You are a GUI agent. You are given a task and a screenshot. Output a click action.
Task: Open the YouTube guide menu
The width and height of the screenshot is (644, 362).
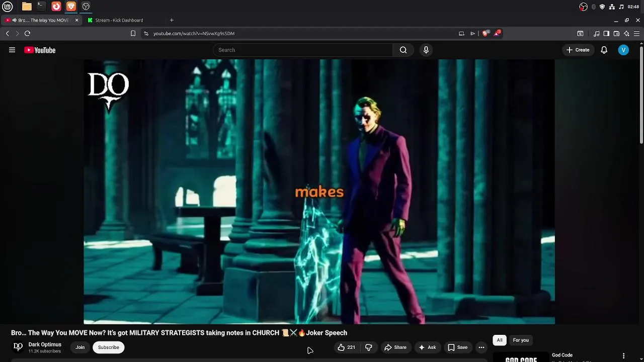point(12,50)
